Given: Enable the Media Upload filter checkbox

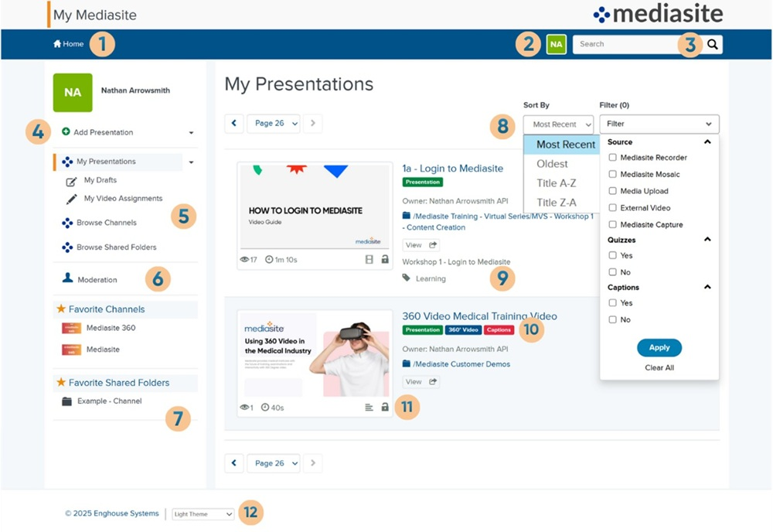Looking at the screenshot, I should coord(612,191).
